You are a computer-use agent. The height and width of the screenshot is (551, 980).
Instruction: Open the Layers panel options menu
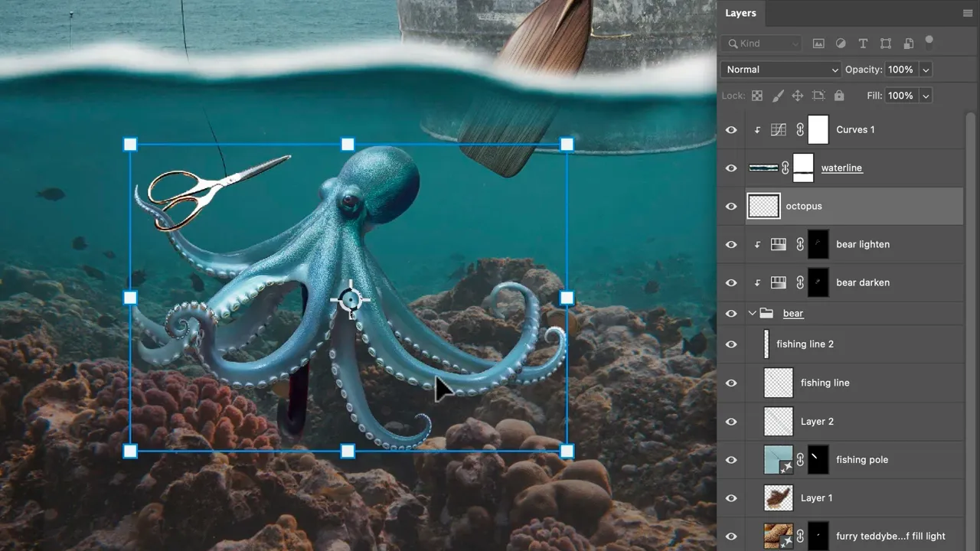(968, 13)
